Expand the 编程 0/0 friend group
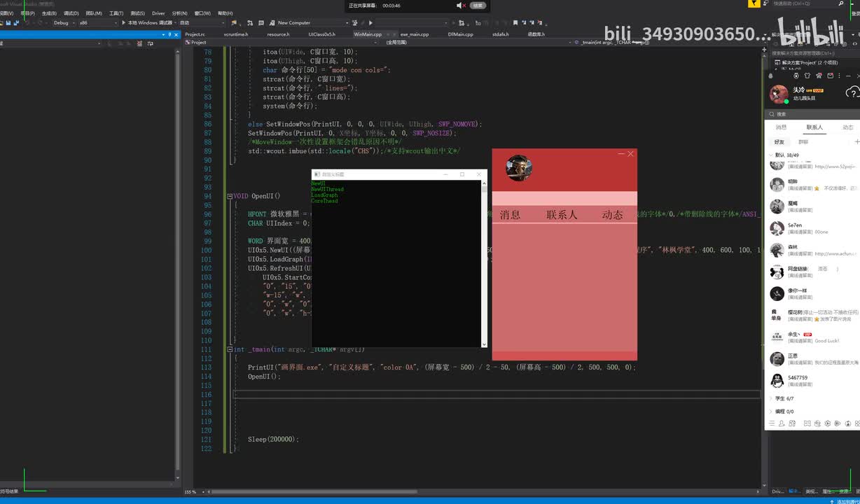This screenshot has width=860, height=504. [782, 412]
